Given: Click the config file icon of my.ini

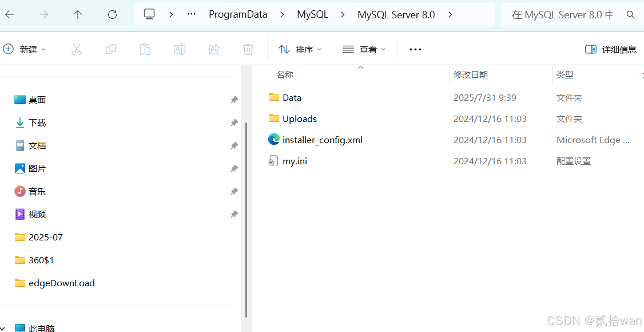Looking at the screenshot, I should click(x=273, y=161).
